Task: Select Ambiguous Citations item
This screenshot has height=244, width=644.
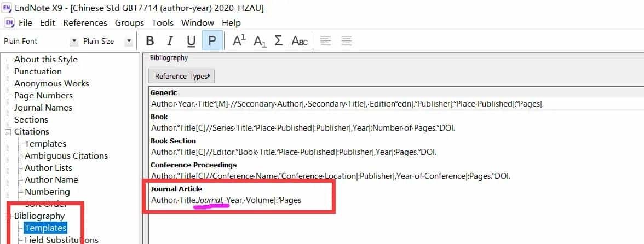Action: 66,156
